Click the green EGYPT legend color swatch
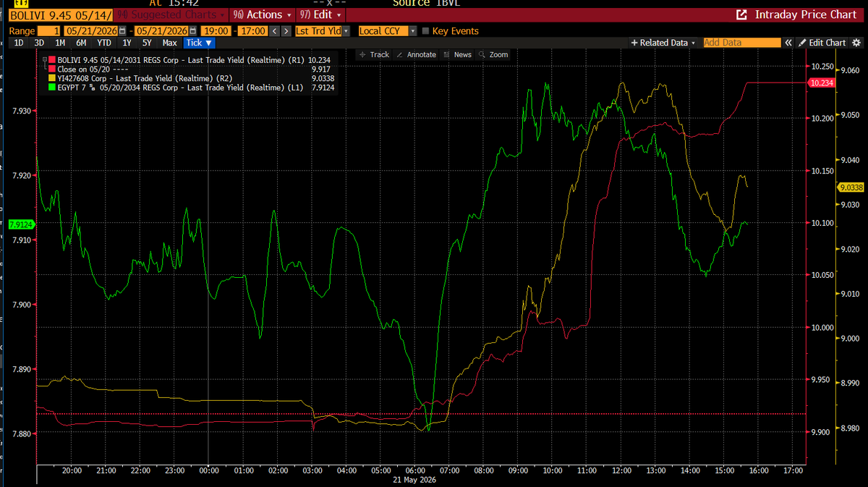 52,88
